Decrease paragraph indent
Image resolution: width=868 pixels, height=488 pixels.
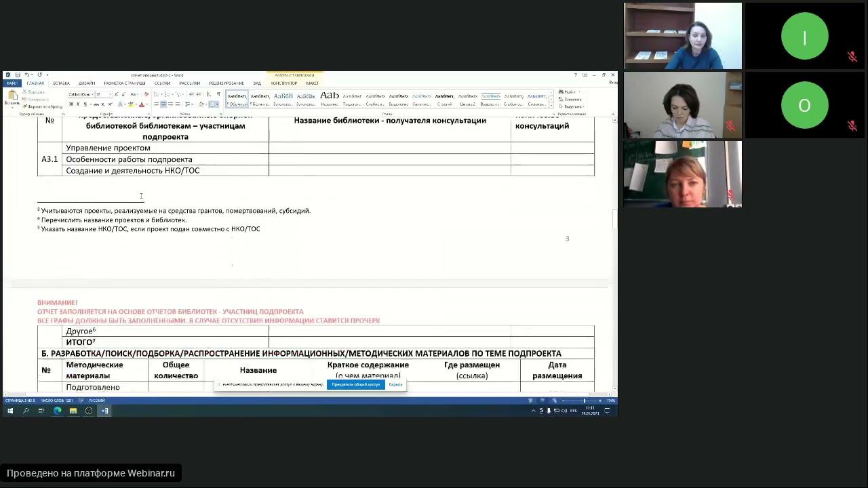pos(192,94)
